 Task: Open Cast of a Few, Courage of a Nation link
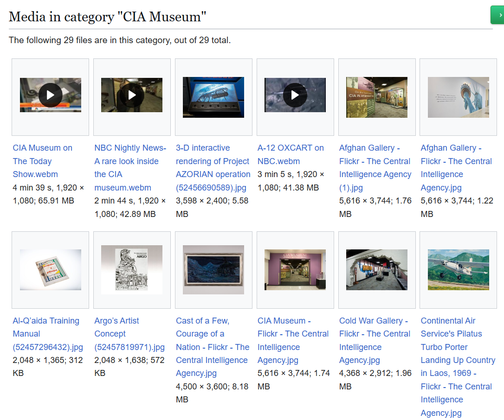(x=213, y=347)
